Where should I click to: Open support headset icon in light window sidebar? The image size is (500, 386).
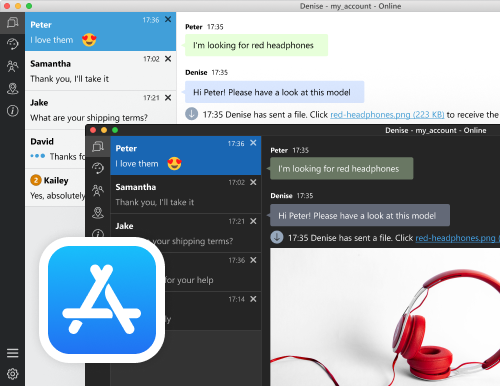(x=12, y=44)
